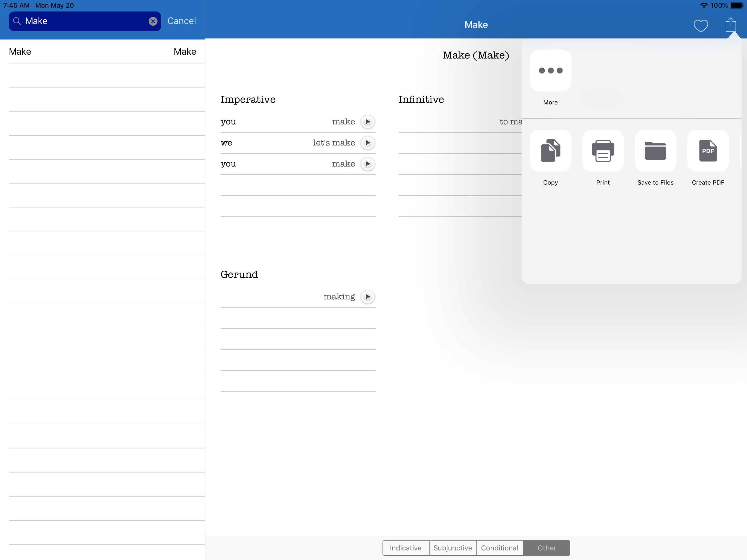This screenshot has width=747, height=560.
Task: Open More share options
Action: pyautogui.click(x=550, y=71)
